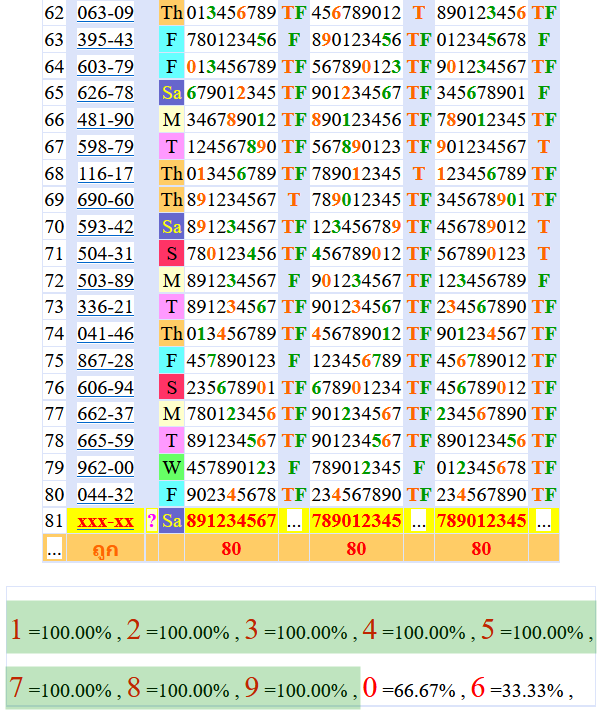Open the 598-79 result link

click(x=105, y=147)
